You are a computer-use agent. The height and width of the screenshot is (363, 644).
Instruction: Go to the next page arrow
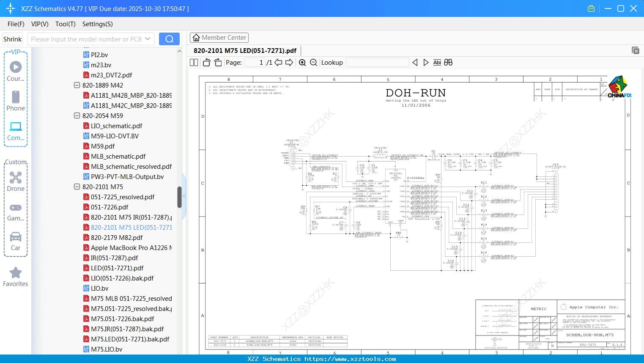[289, 63]
